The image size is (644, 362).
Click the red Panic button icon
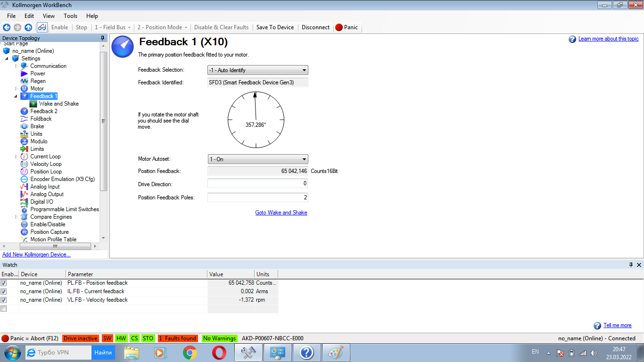(x=339, y=27)
